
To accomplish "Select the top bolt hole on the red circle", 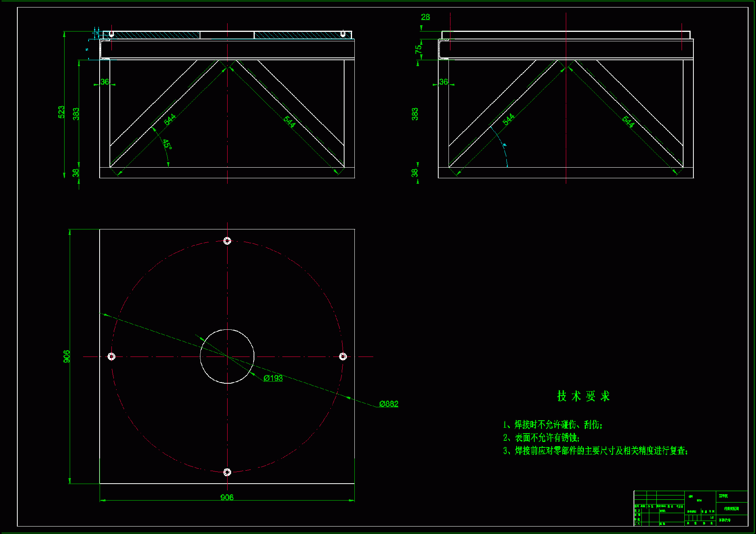I will 227,241.
